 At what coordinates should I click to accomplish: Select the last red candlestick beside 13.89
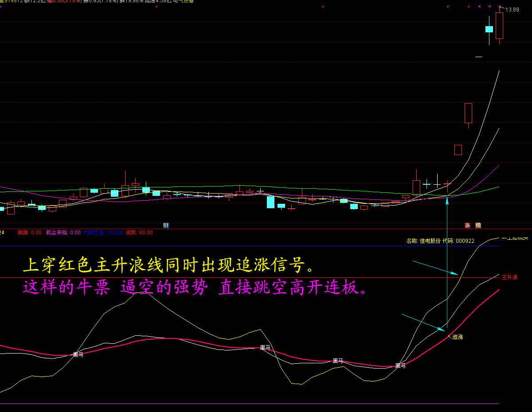tap(499, 26)
